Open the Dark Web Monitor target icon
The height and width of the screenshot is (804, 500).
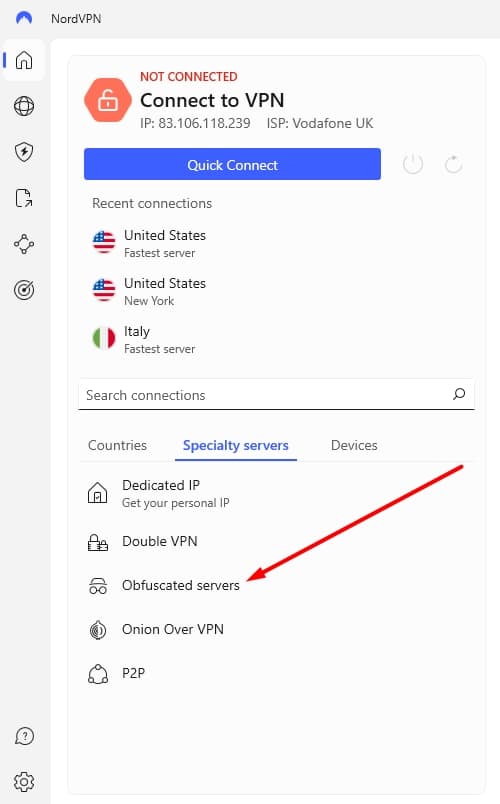[24, 290]
